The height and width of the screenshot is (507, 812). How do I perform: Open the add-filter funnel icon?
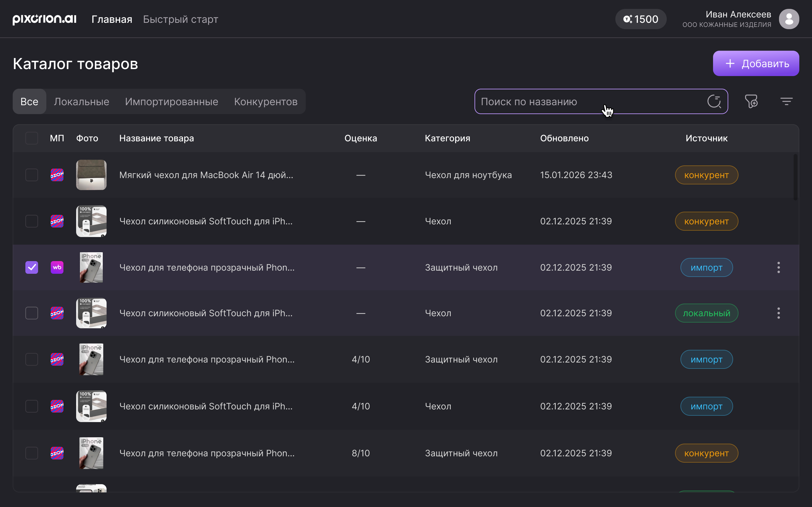[751, 101]
